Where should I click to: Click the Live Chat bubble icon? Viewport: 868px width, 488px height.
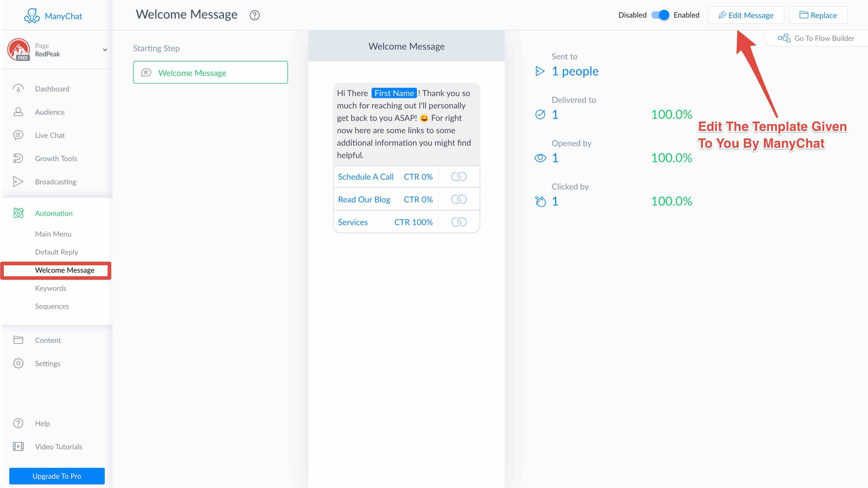tap(18, 135)
